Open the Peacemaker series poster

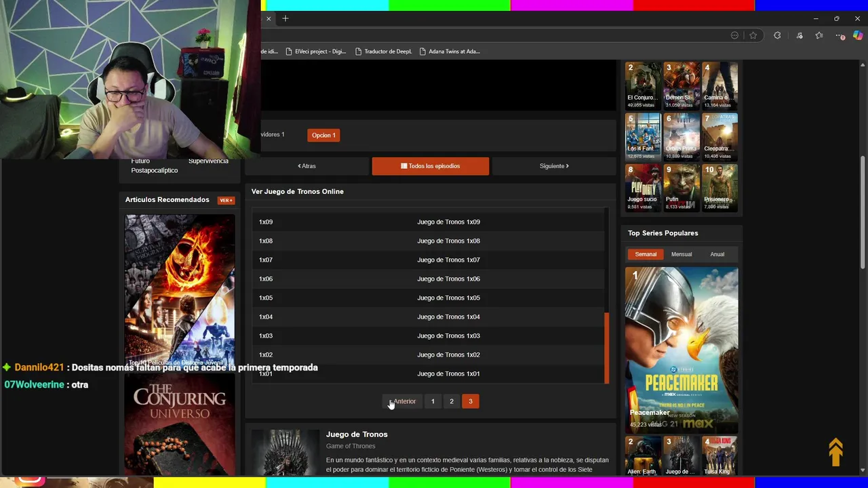tap(682, 350)
